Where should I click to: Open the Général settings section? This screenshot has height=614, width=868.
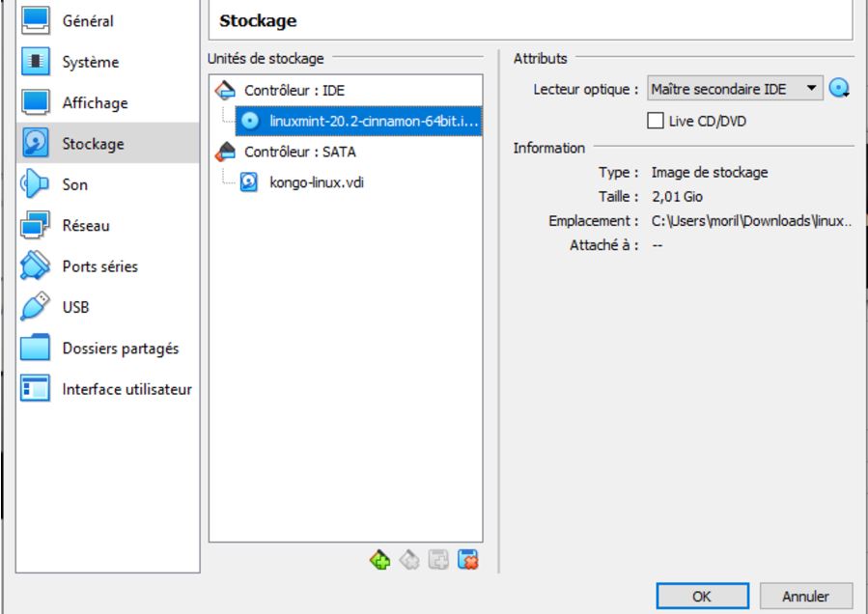[88, 21]
